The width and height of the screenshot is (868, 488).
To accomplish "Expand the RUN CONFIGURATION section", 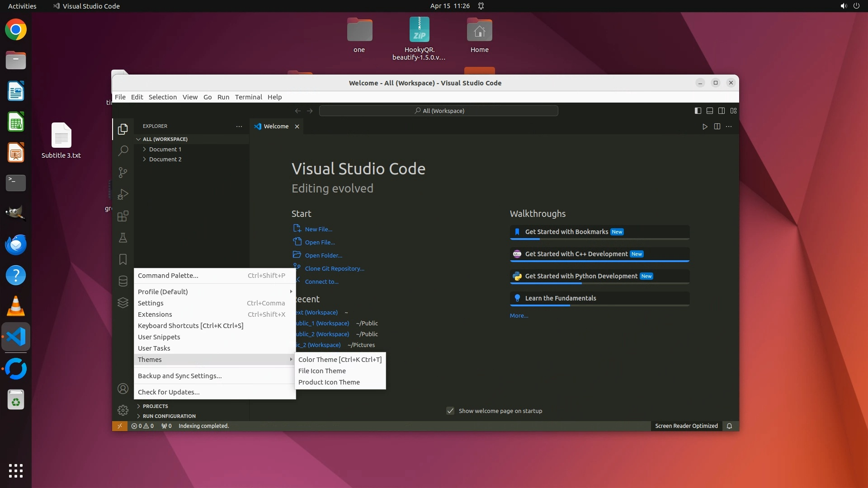I will [x=169, y=416].
